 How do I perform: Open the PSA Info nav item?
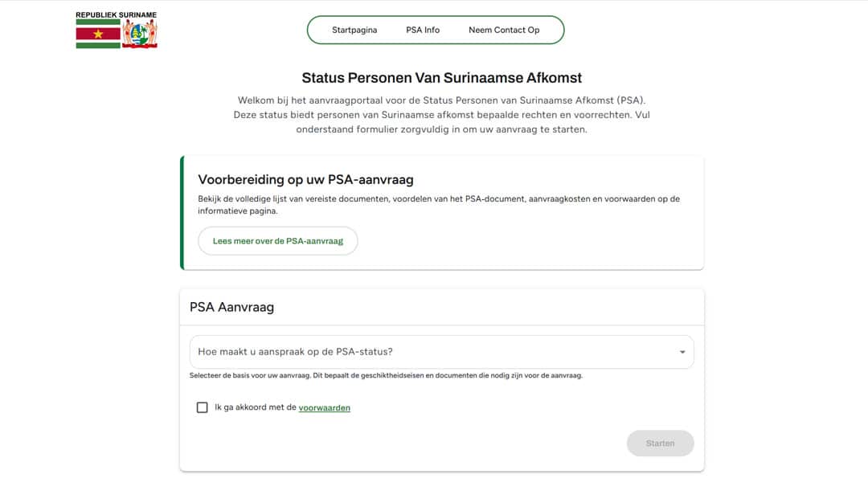pos(423,30)
